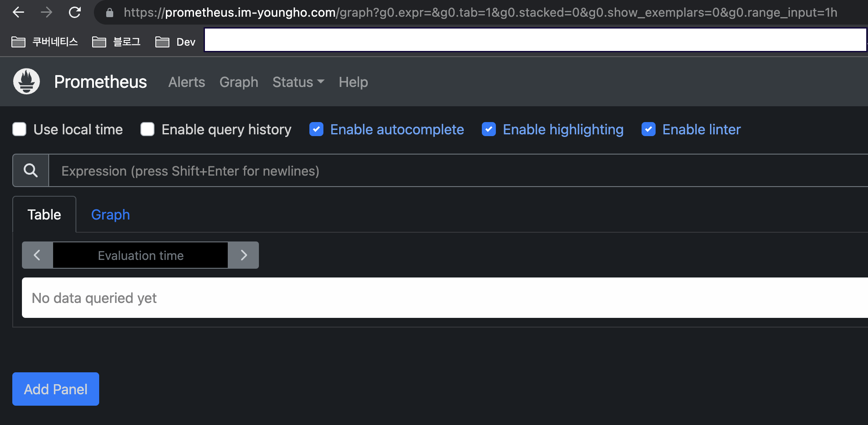Image resolution: width=868 pixels, height=425 pixels.
Task: Click the browser URL address bar
Action: point(481,12)
